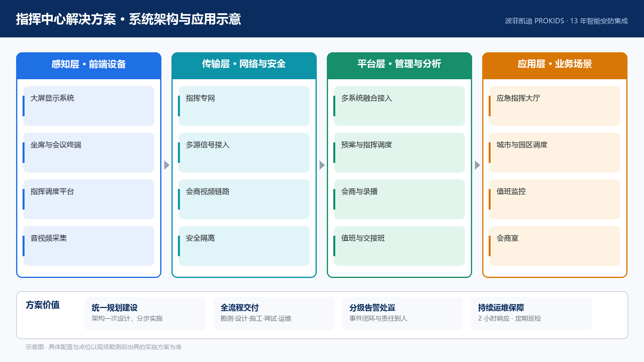Select the 会商室 card
The image size is (644, 362).
coord(555,246)
